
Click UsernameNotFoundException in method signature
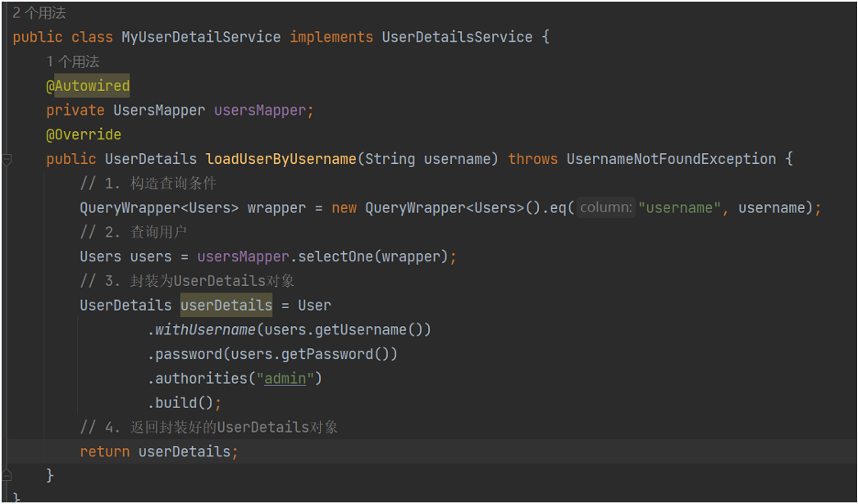click(x=671, y=159)
